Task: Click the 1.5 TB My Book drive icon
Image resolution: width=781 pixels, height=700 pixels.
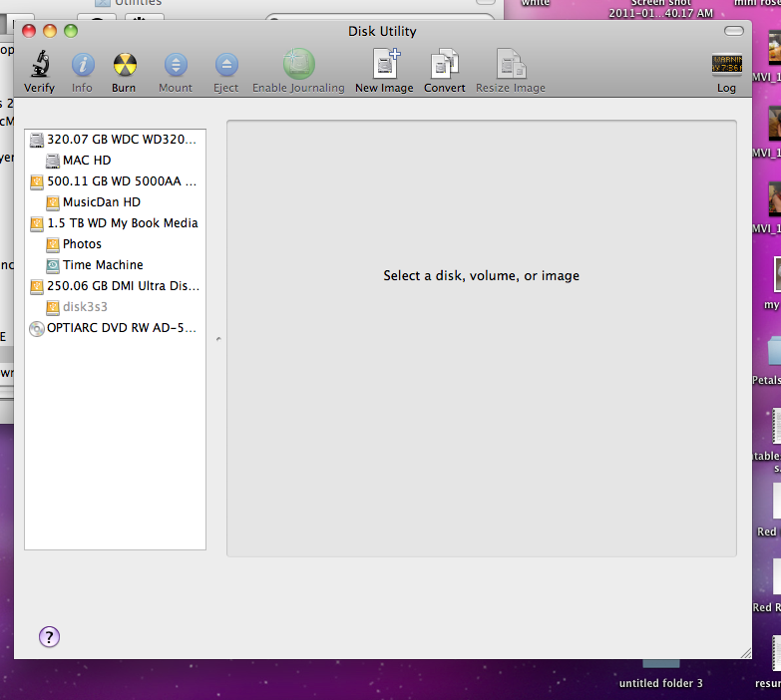Action: (37, 223)
